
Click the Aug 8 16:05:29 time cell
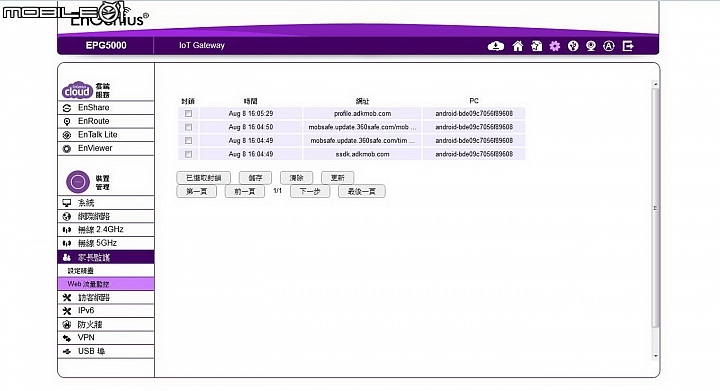click(251, 113)
